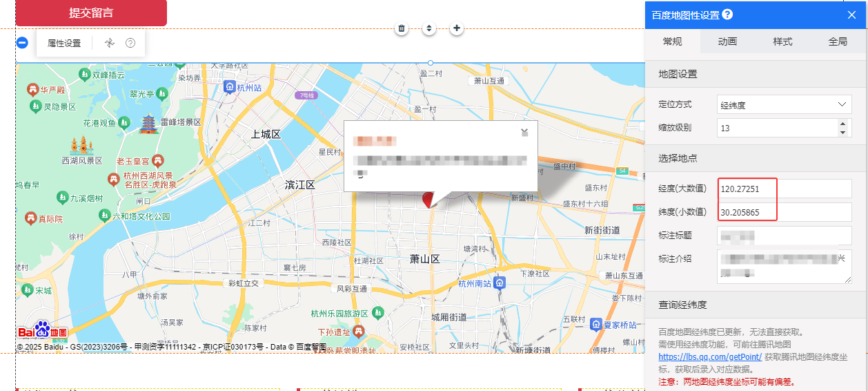Screen dimensions: 868x391
Task: Decrease 缩放级别 with the down arrow
Action: (842, 132)
